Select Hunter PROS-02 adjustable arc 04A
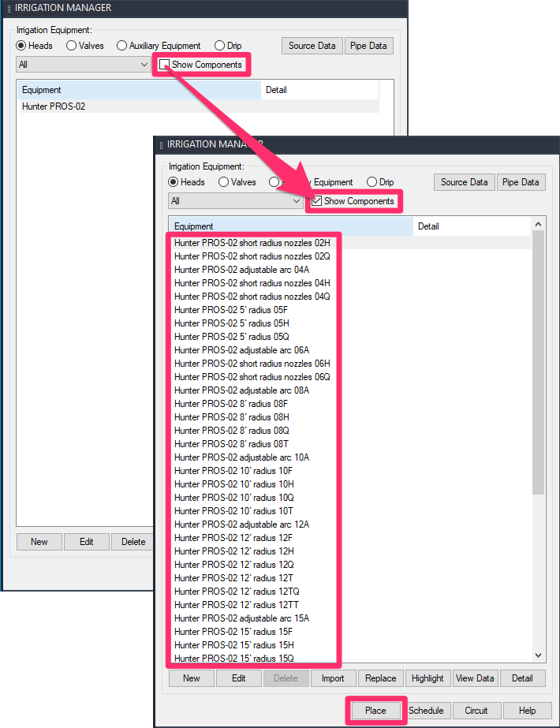Screen dimensions: 560x728 tap(241, 270)
